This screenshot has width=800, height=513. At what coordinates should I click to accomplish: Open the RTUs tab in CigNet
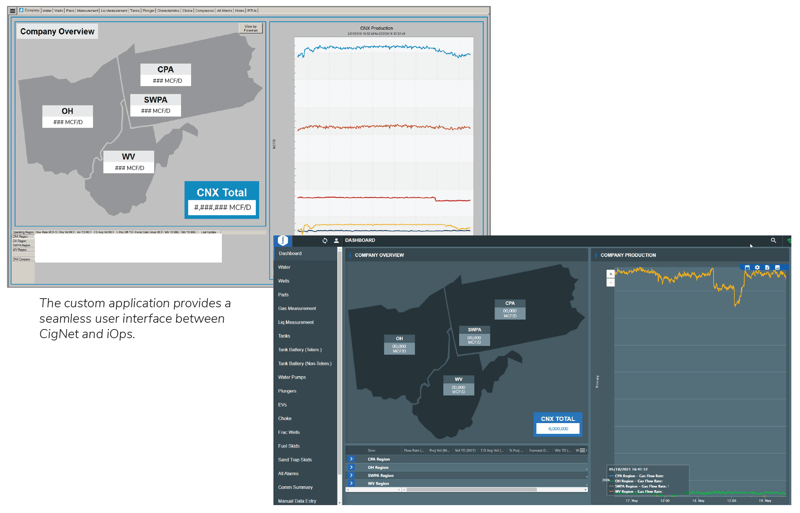coord(252,10)
